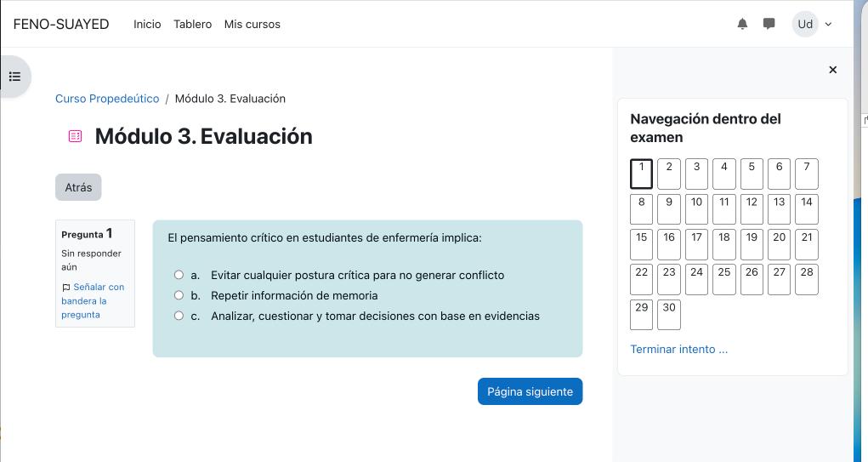Screen dimensions: 868x462
Task: Select option b. Repetir información de memoria
Action: pos(179,295)
